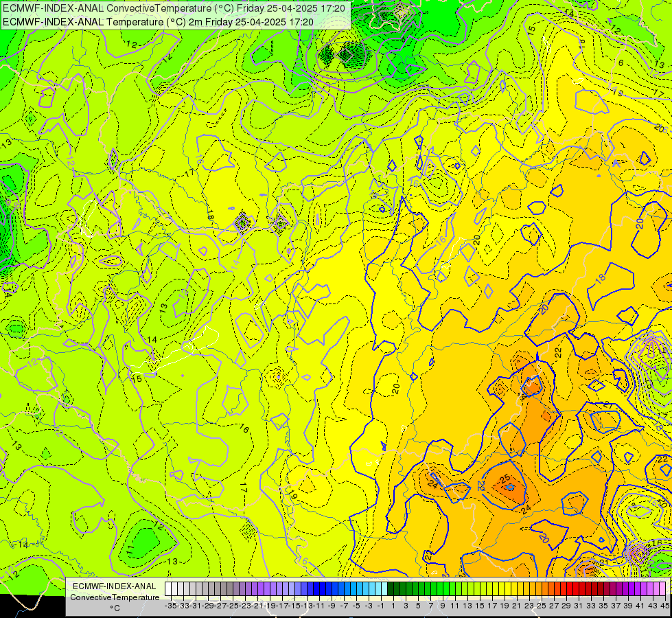The width and height of the screenshot is (672, 618).
Task: Click the 25 contour label in the orange hotspot
Action: tap(506, 478)
